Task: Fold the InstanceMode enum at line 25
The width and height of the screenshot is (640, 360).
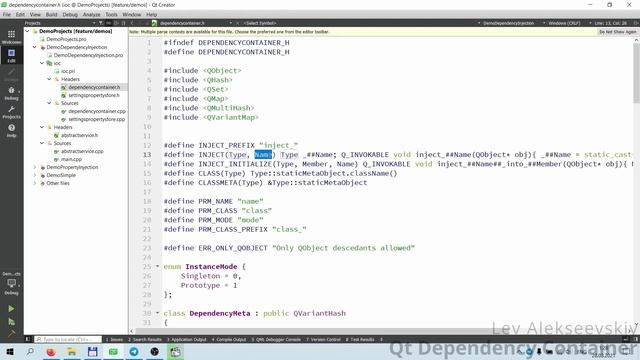Action: pos(158,266)
